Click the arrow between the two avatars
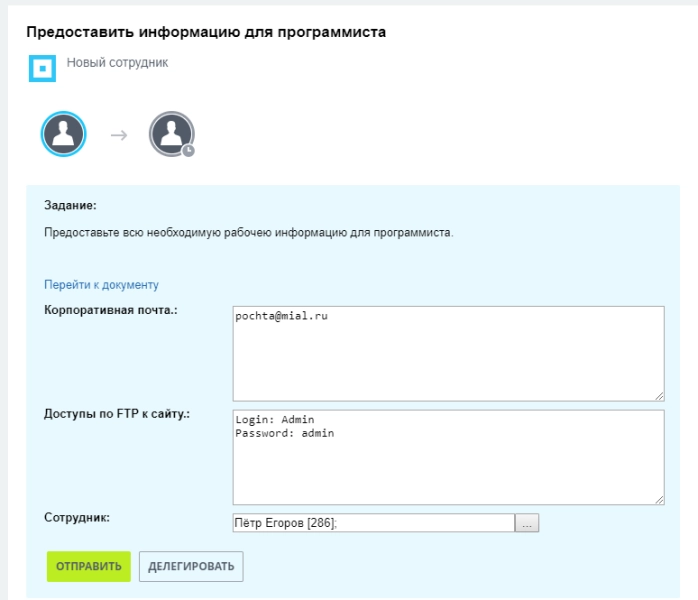The image size is (698, 600). click(x=118, y=135)
